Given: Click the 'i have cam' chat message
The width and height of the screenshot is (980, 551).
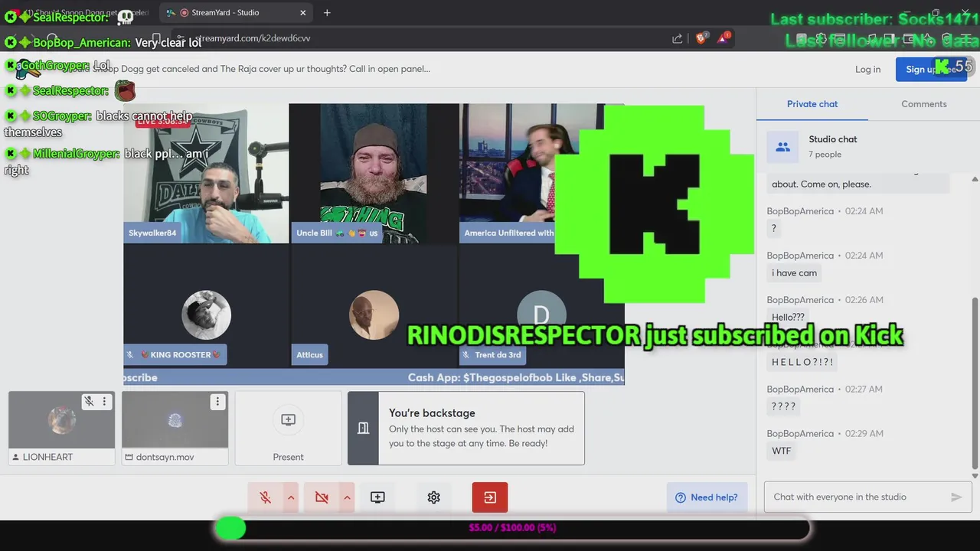Looking at the screenshot, I should click(x=794, y=272).
